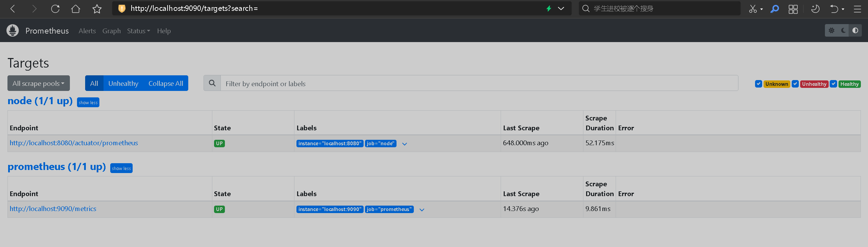This screenshot has width=868, height=247.
Task: Click the Prometheus logo icon
Action: click(13, 31)
